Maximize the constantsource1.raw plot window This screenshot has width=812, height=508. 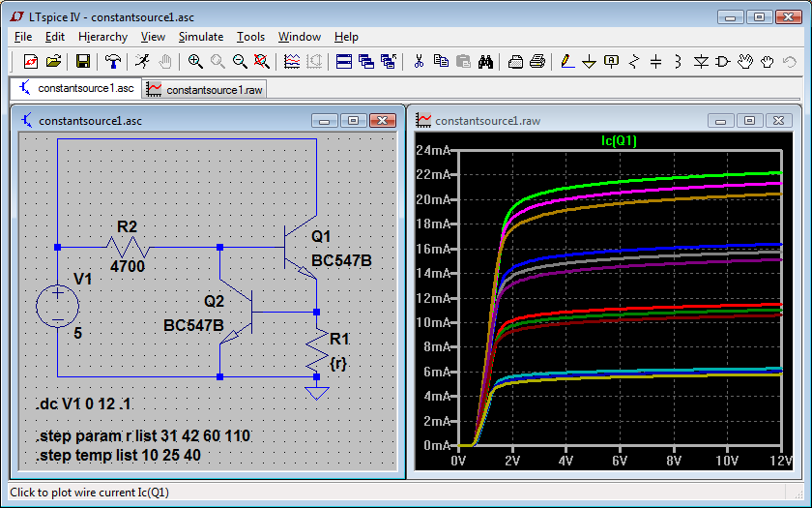749,120
